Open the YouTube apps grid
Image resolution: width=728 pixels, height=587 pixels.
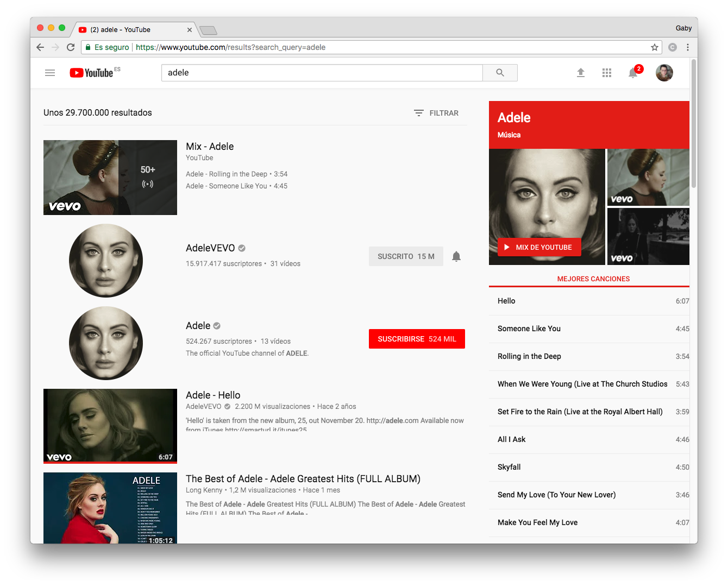click(607, 73)
